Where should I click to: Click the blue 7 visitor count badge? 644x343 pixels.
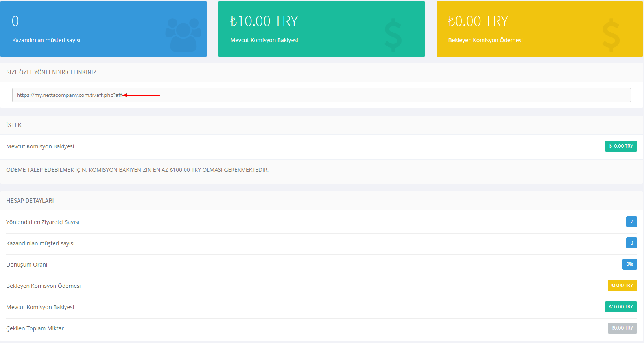[x=631, y=222]
